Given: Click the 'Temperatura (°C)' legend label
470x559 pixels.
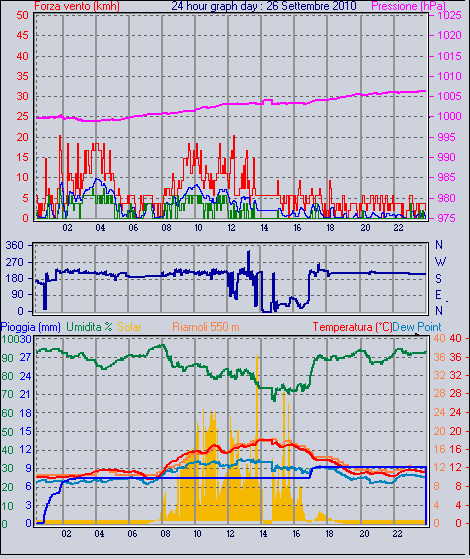Looking at the screenshot, I should [x=352, y=327].
